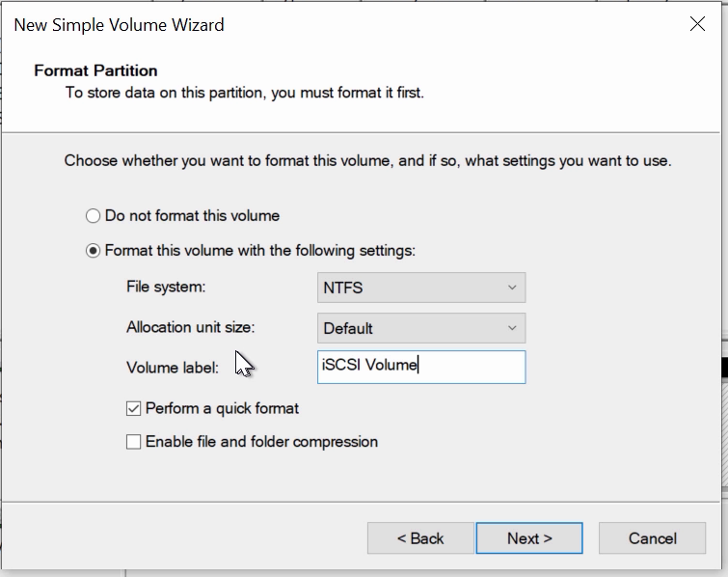728x577 pixels.
Task: Click the Do not format this volume label text
Action: (x=192, y=215)
